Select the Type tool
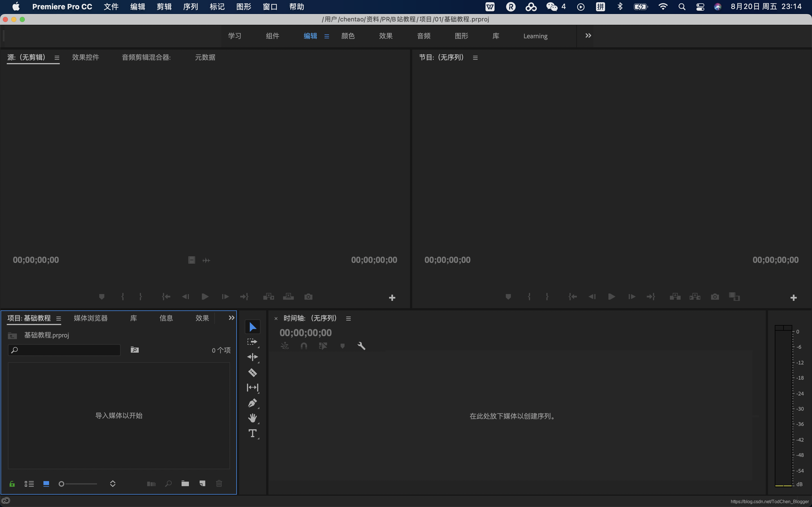 (252, 433)
